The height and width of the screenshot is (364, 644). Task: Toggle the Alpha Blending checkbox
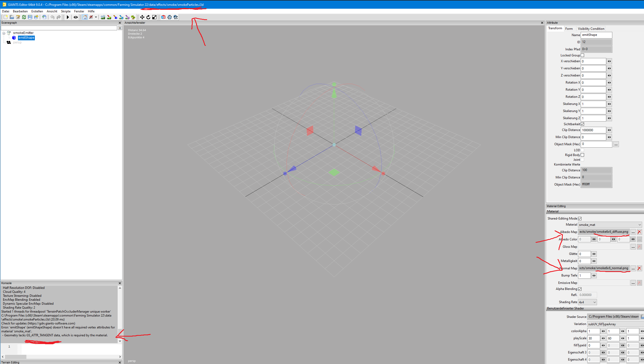(x=580, y=289)
